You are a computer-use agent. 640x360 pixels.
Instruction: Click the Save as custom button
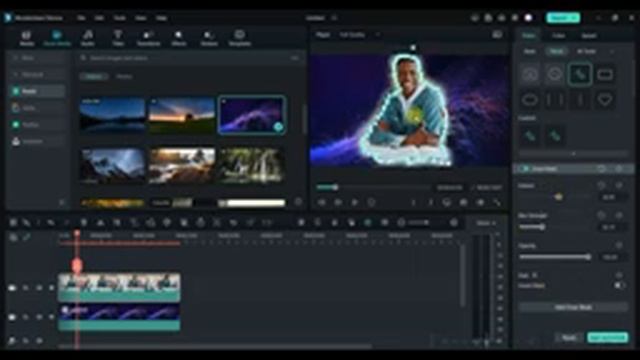pos(607,338)
